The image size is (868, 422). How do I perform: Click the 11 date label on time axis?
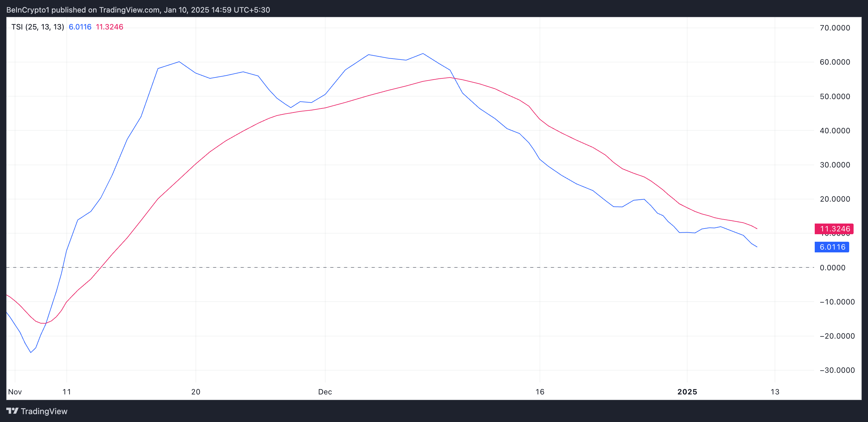[x=67, y=392]
